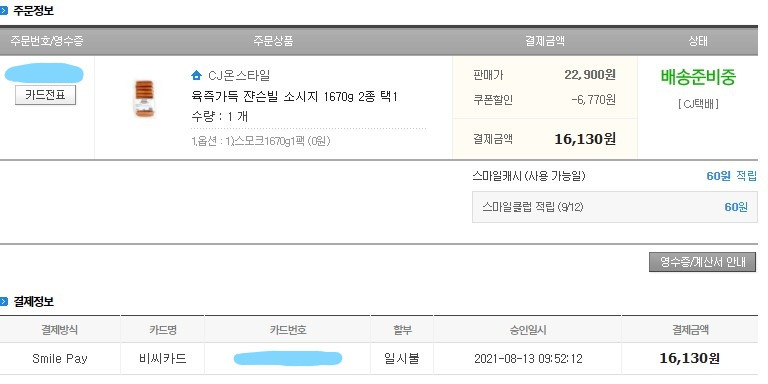Click the blue home icon beside CJ온스타일
Screen dimensions: 768x384
pos(196,75)
